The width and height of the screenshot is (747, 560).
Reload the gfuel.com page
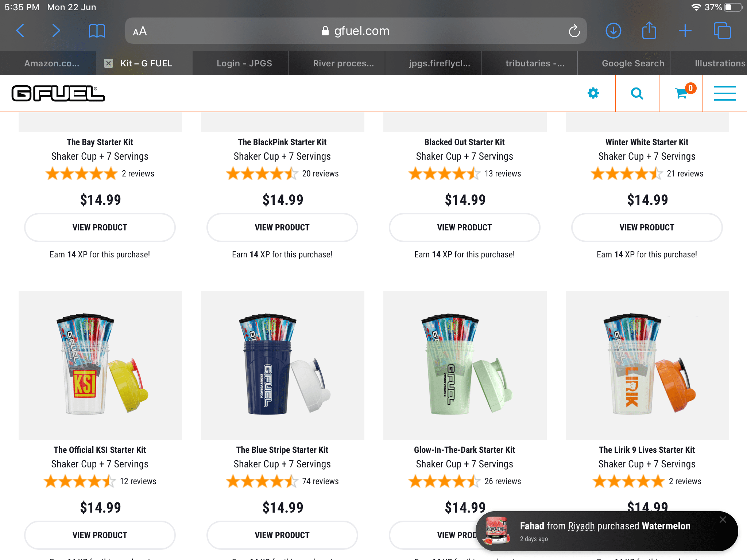tap(574, 31)
